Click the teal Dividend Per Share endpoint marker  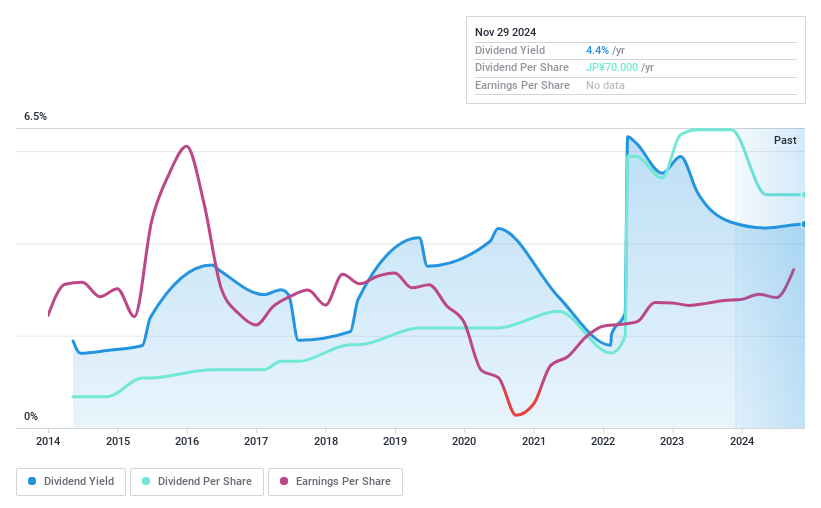[x=804, y=194]
